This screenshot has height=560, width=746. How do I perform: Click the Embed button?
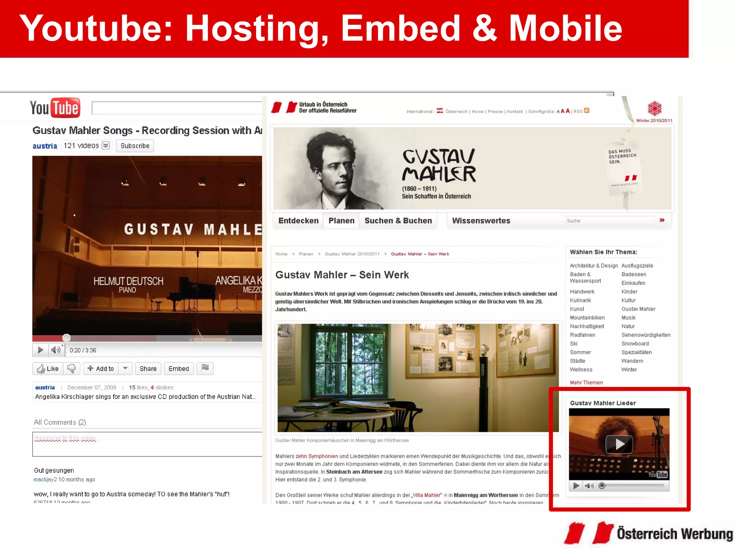pyautogui.click(x=178, y=369)
